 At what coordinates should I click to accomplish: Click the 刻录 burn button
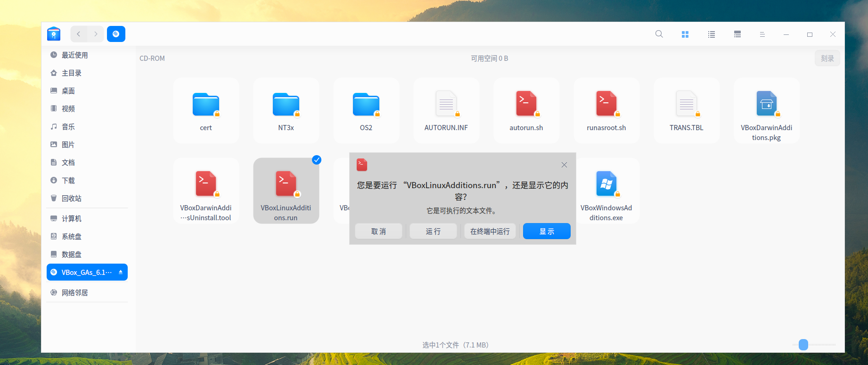[827, 58]
